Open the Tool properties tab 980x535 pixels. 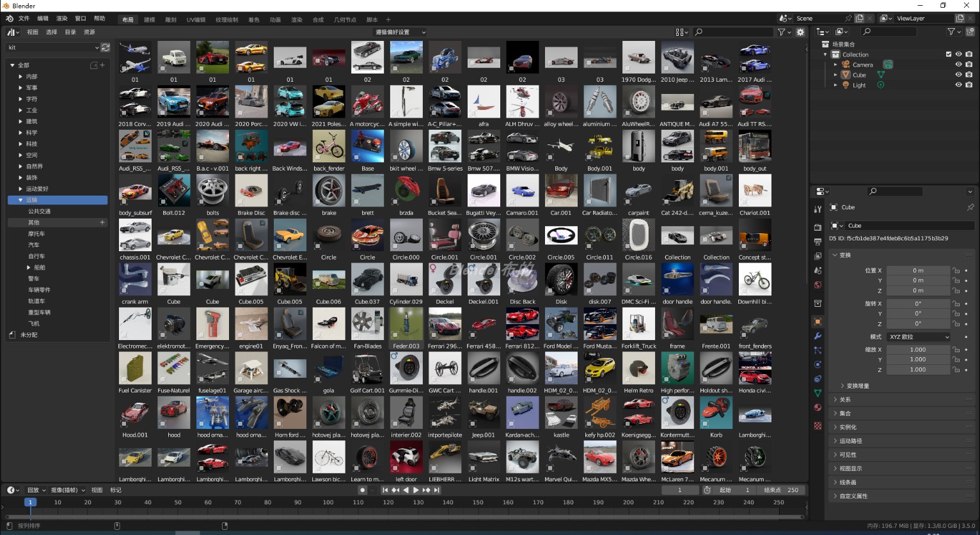click(x=818, y=209)
